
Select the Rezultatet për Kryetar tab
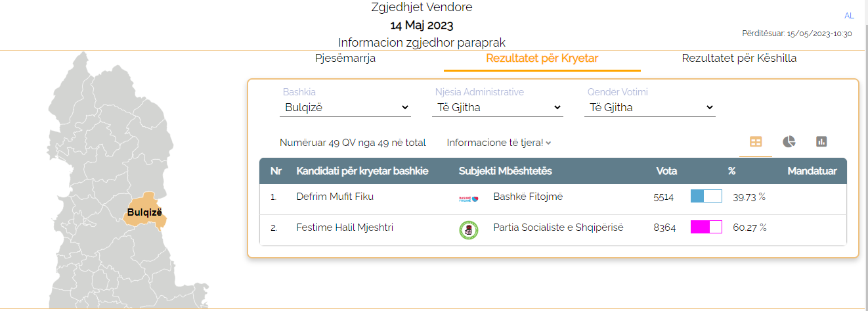coord(542,59)
